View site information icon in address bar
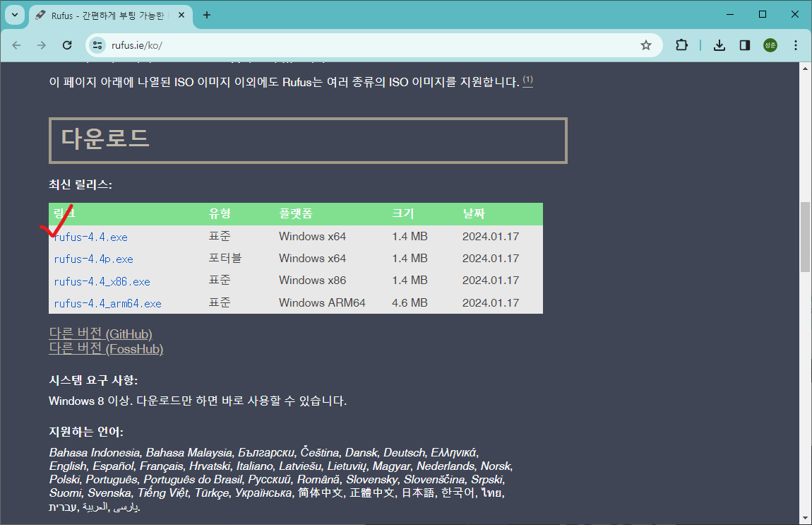Image resolution: width=812 pixels, height=525 pixels. [97, 46]
